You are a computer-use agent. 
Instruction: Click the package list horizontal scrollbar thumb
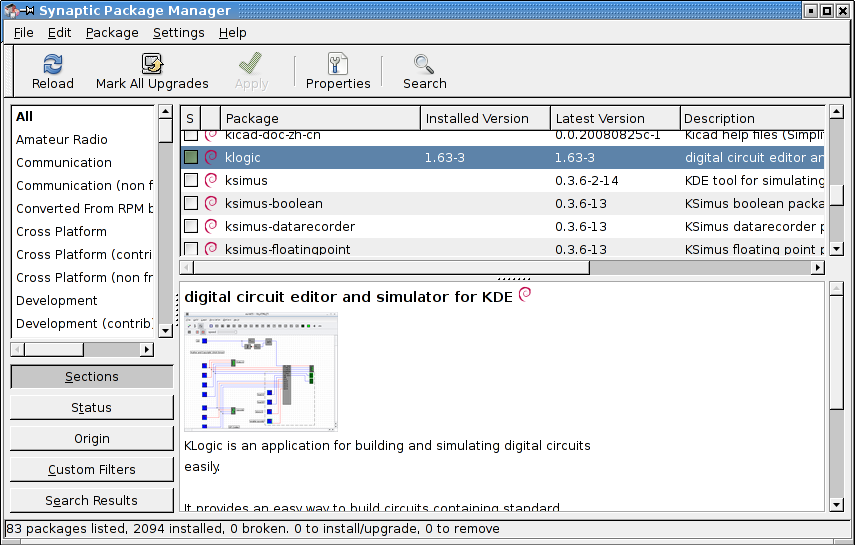tap(391, 267)
